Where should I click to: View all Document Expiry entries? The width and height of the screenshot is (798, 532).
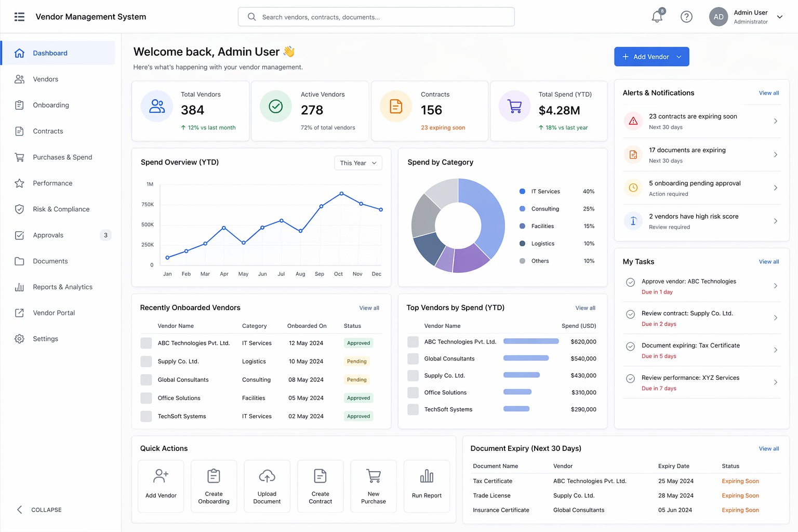(769, 449)
